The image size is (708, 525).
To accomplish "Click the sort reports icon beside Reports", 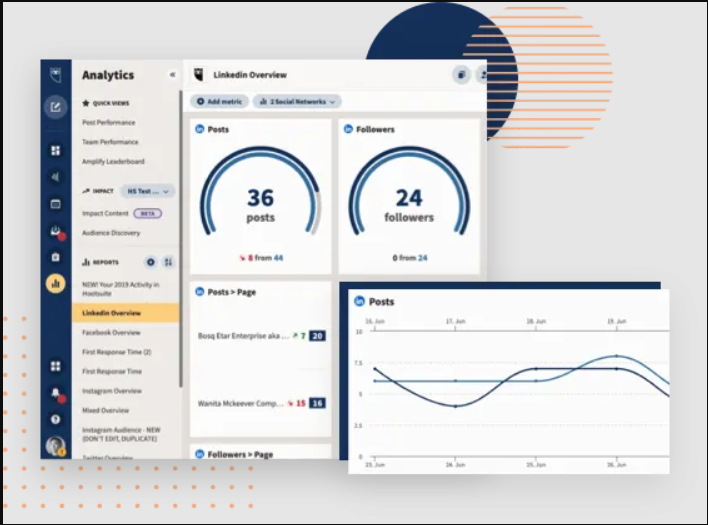I will pyautogui.click(x=168, y=262).
